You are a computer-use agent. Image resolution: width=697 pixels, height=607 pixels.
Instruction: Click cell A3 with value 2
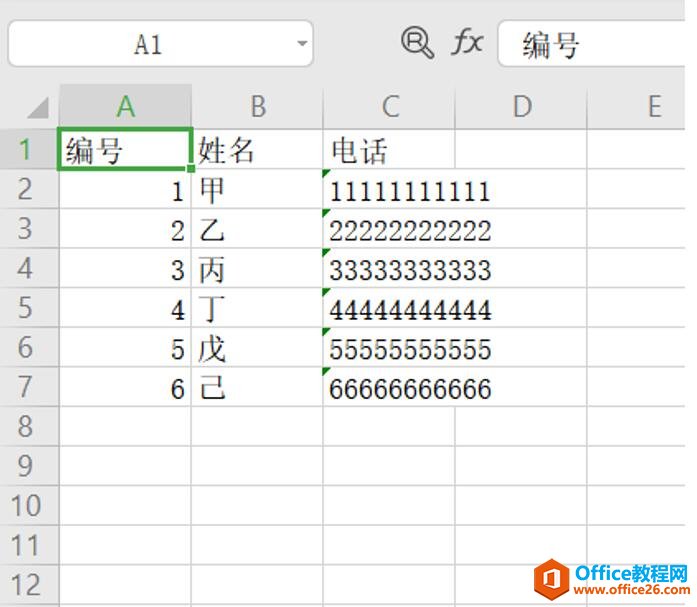[125, 228]
